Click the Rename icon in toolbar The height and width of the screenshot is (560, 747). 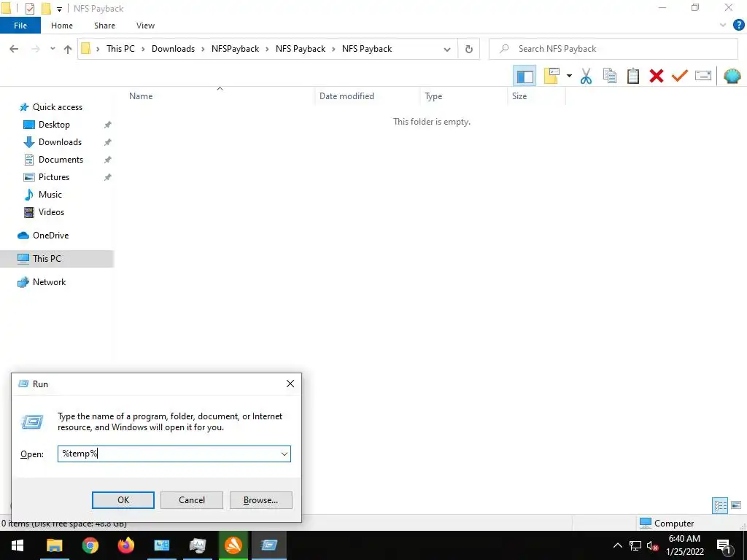[703, 76]
